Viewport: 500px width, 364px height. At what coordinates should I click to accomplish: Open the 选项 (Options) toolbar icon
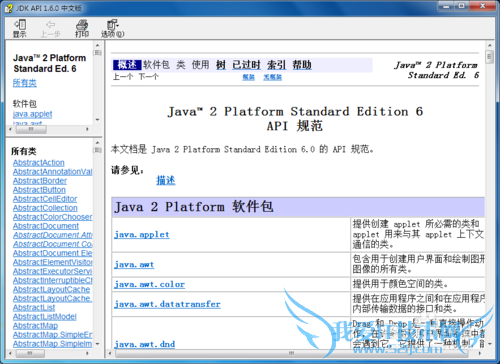pos(113,28)
